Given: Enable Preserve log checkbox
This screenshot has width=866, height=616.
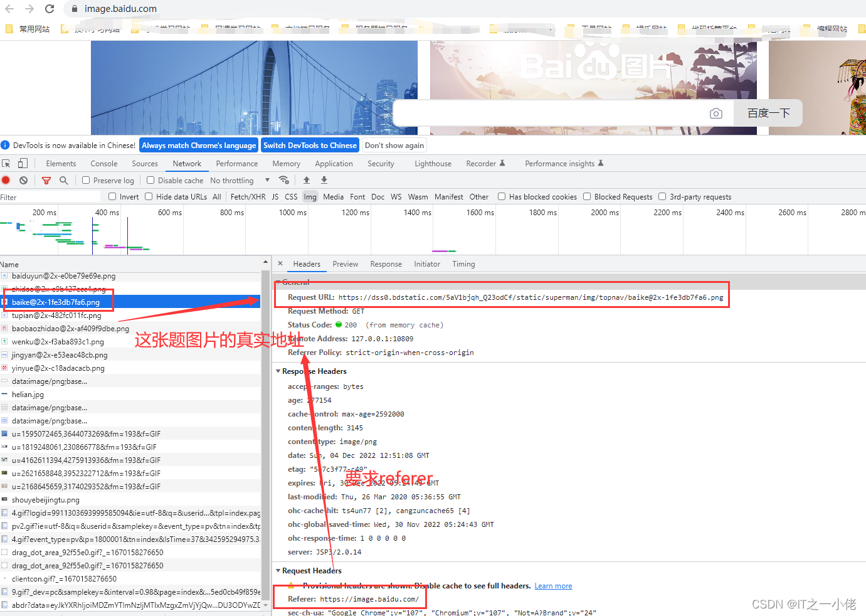Looking at the screenshot, I should coord(86,180).
